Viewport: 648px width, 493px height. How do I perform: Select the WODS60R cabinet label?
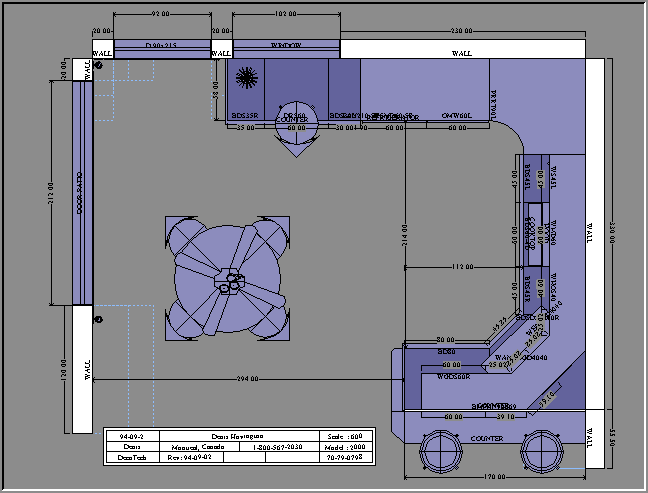[453, 376]
